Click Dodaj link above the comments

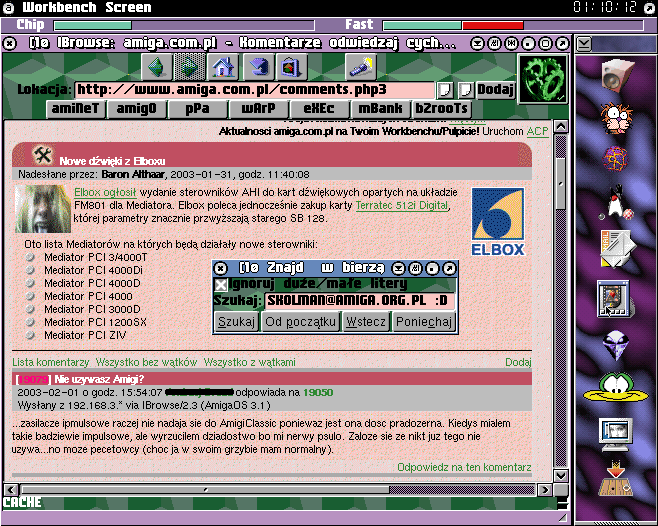click(x=518, y=362)
